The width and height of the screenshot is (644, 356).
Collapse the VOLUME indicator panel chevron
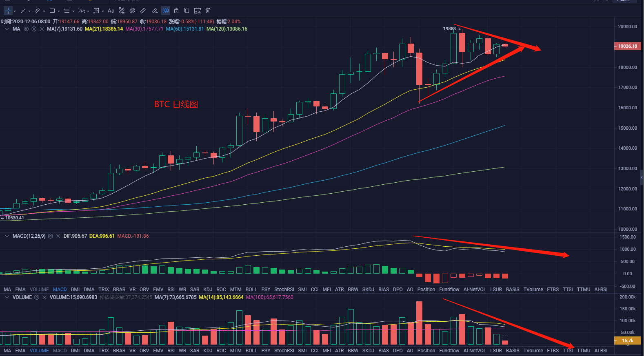pyautogui.click(x=7, y=297)
